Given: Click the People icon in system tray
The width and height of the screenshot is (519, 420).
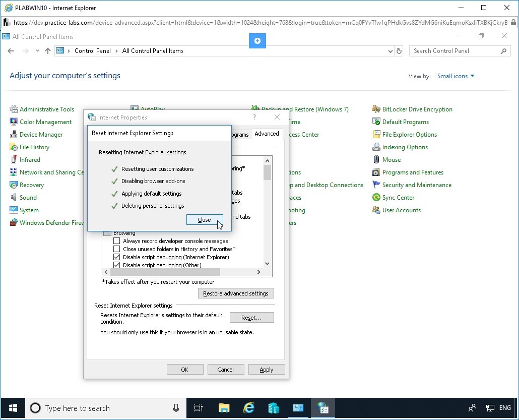Looking at the screenshot, I should (x=472, y=408).
